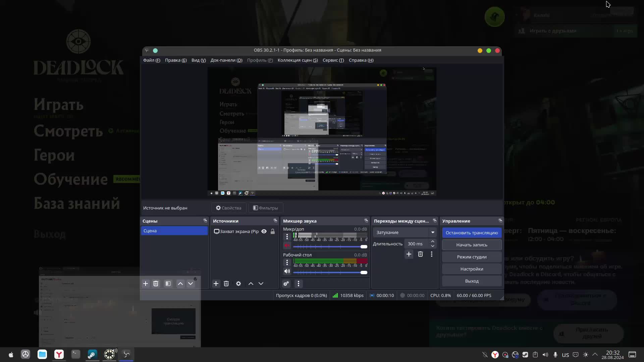The image size is (644, 362).
Task: Open advanced audio properties gears icon
Action: (x=286, y=284)
